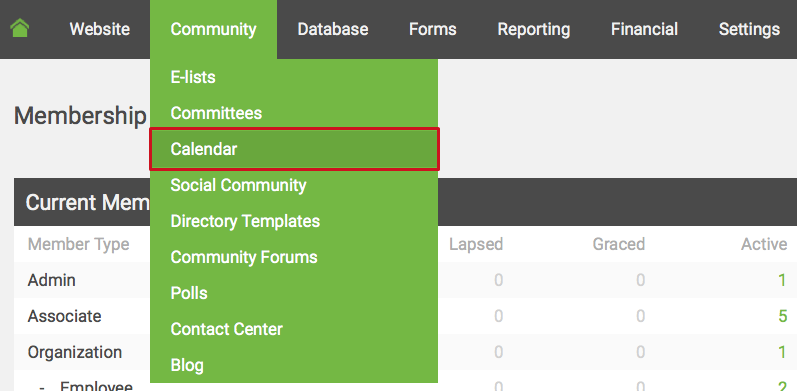
Task: Open the Database menu
Action: pyautogui.click(x=333, y=29)
